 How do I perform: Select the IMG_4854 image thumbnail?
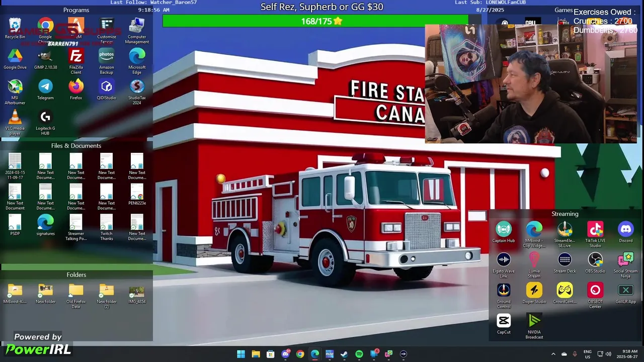coord(137,294)
